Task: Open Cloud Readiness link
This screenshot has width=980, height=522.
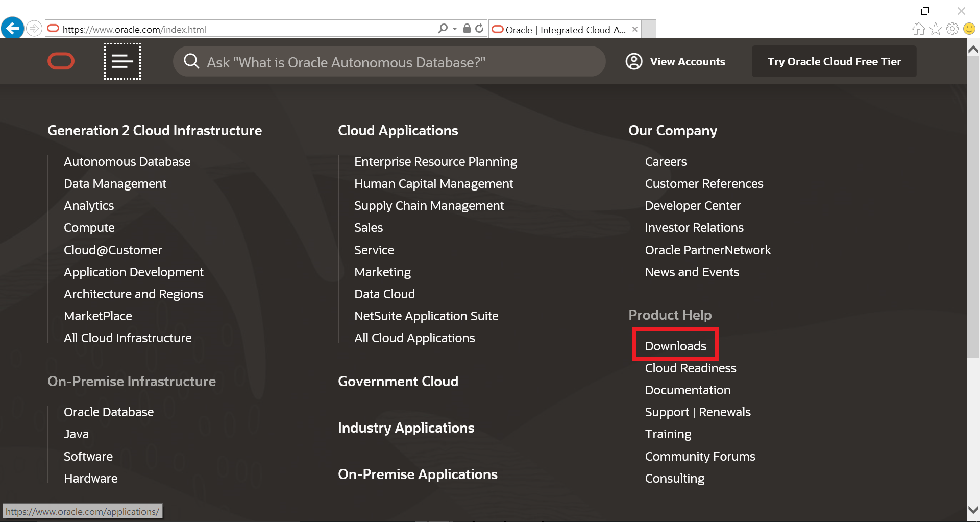Action: coord(691,368)
